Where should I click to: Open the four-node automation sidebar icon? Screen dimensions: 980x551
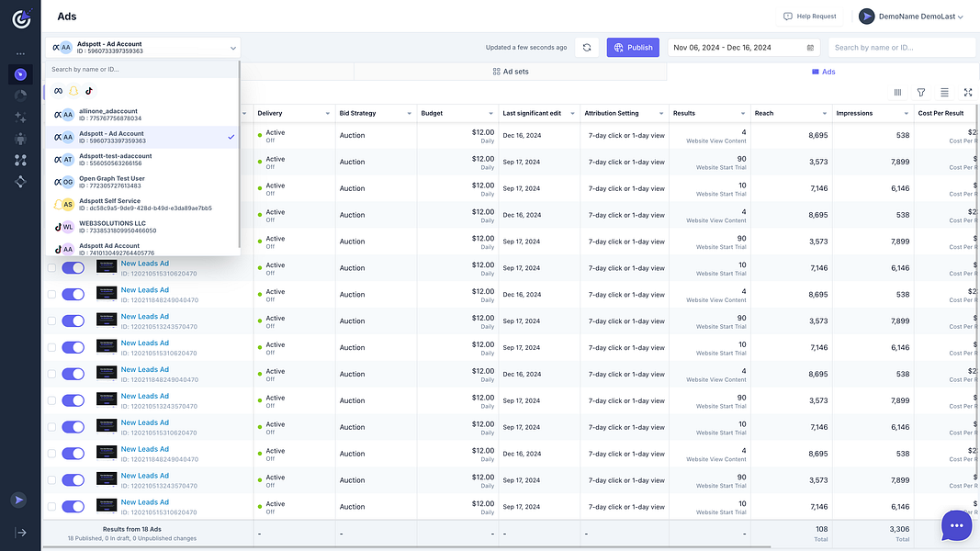20,161
